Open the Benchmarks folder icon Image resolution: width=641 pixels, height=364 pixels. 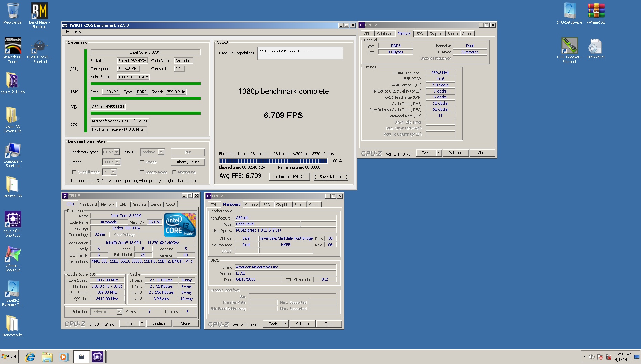13,325
